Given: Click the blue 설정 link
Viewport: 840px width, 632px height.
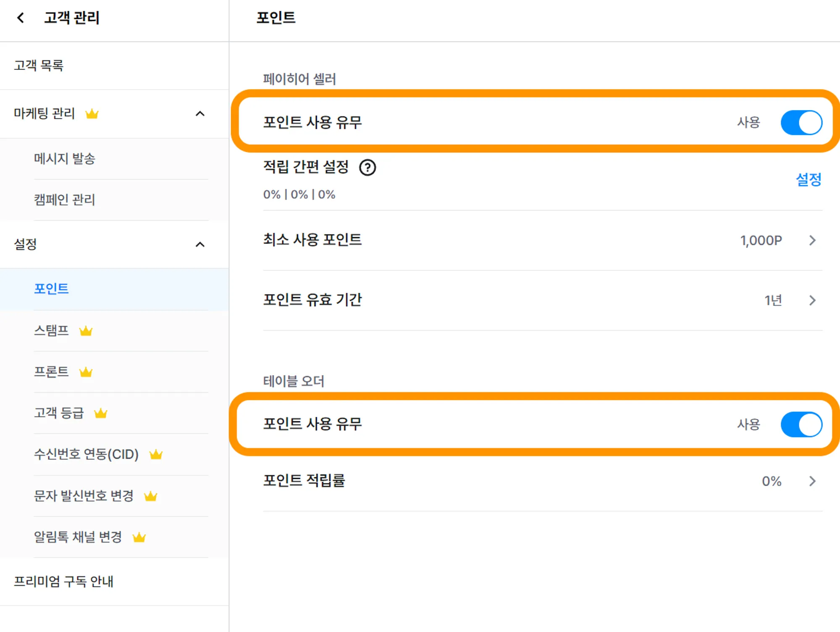Looking at the screenshot, I should click(808, 180).
